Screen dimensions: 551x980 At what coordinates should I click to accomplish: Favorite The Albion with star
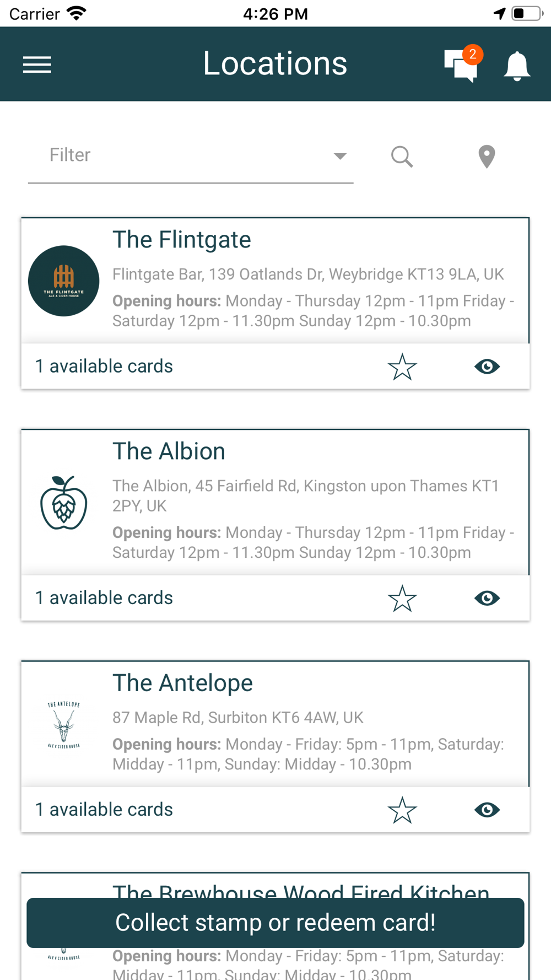(402, 598)
